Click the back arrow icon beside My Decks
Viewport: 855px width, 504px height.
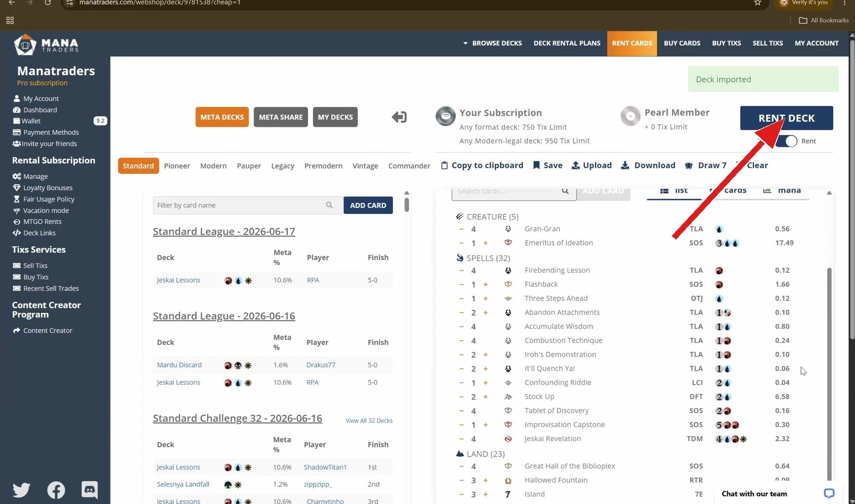pyautogui.click(x=399, y=117)
